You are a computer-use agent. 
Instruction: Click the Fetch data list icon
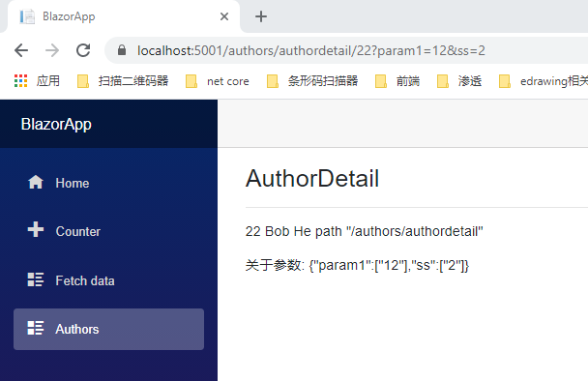36,279
